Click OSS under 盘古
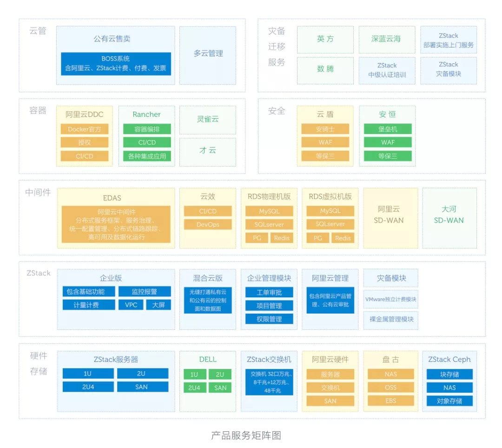The image size is (502, 448). [x=390, y=388]
